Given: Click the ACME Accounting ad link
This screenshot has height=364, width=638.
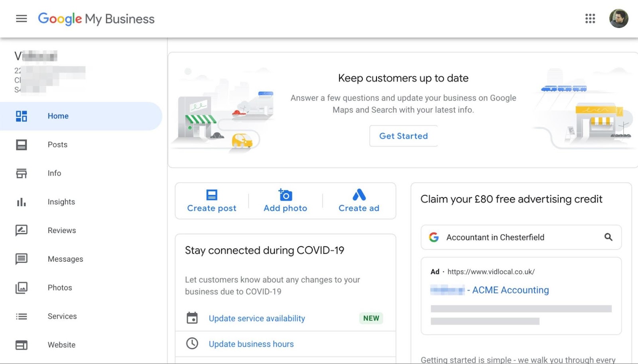Looking at the screenshot, I should click(x=510, y=290).
